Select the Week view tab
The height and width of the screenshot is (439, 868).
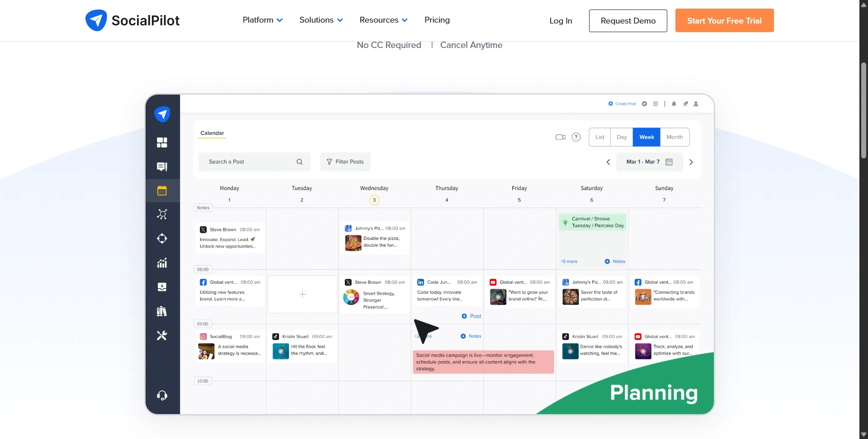point(646,137)
